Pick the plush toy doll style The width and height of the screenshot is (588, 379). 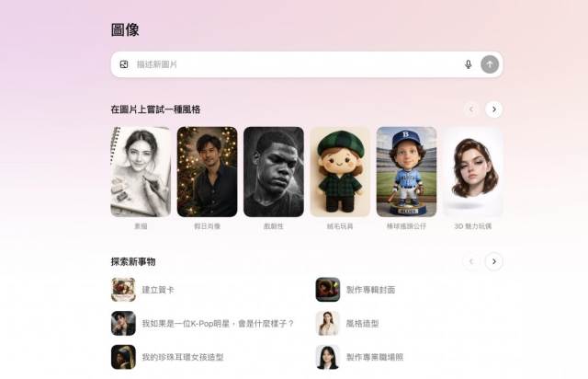340,172
